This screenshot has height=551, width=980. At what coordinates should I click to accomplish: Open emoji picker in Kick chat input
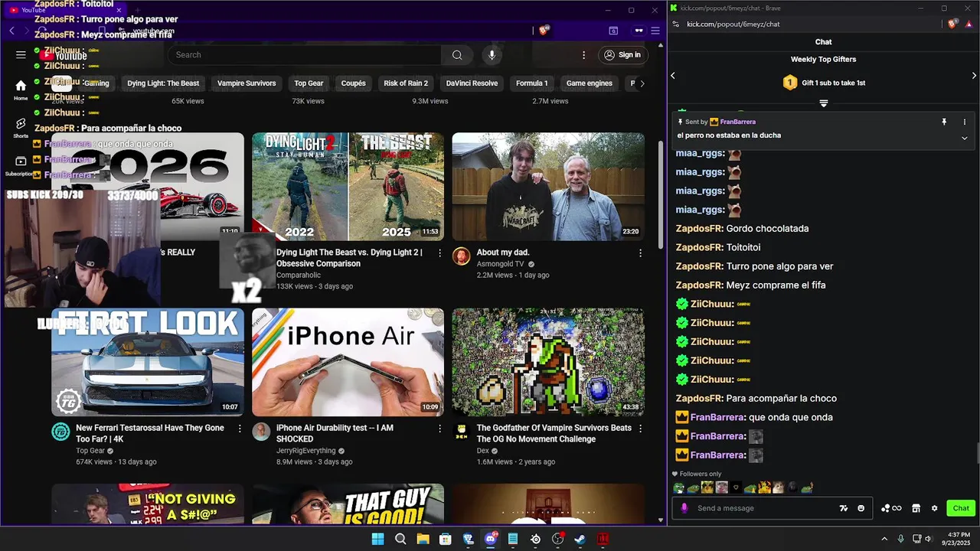tap(861, 508)
